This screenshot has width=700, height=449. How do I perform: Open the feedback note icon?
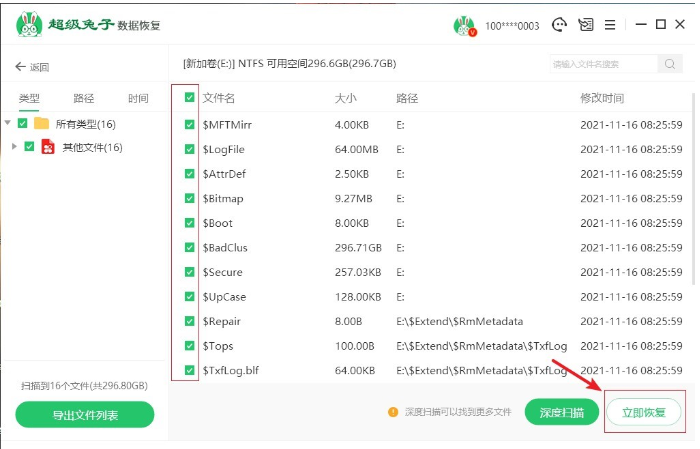(585, 24)
